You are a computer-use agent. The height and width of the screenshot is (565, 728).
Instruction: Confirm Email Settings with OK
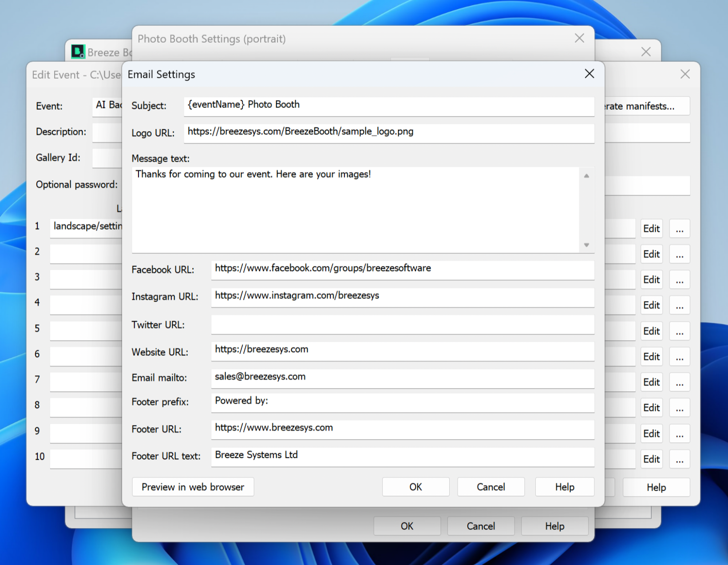[x=415, y=487]
